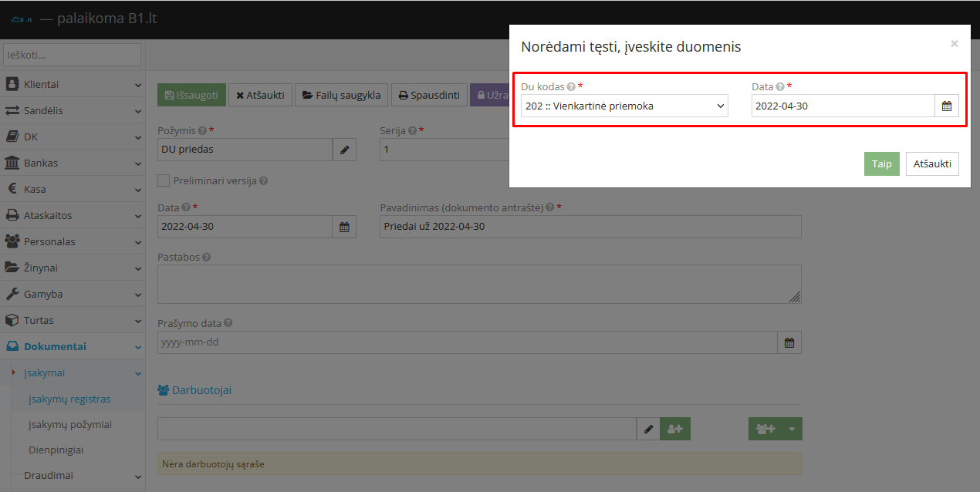Select Dienpinigiai in sidebar
Image resolution: width=980 pixels, height=492 pixels.
pyautogui.click(x=56, y=450)
